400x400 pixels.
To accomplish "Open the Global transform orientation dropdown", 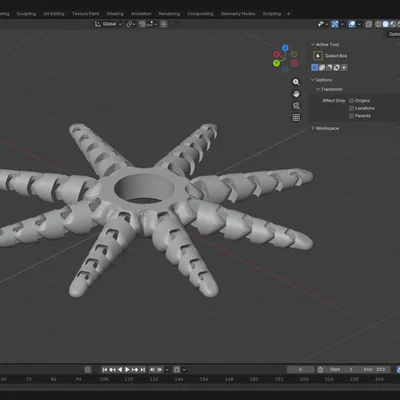I will [108, 24].
